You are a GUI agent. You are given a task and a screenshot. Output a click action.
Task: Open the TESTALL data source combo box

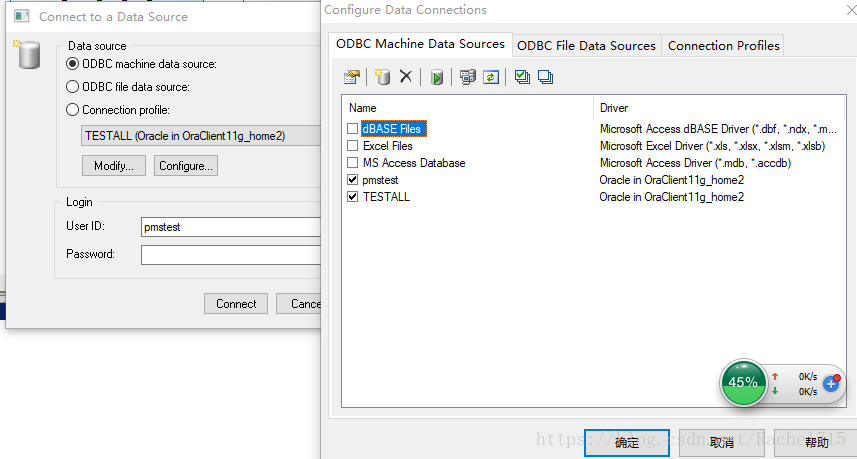[x=201, y=136]
